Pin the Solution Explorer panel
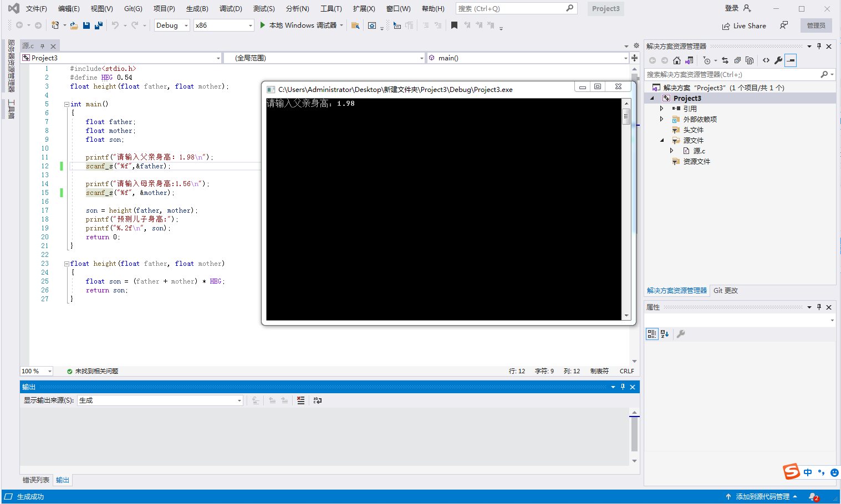Image resolution: width=841 pixels, height=504 pixels. tap(819, 47)
